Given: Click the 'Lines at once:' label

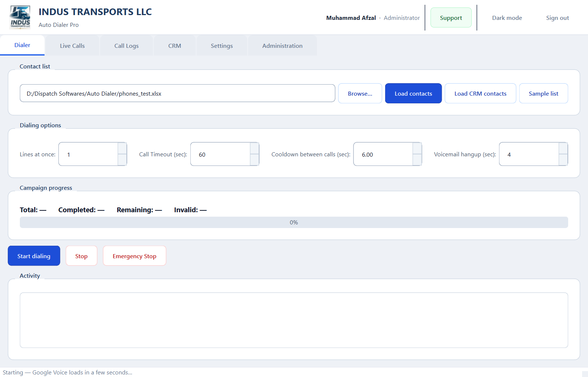Looking at the screenshot, I should pos(37,154).
